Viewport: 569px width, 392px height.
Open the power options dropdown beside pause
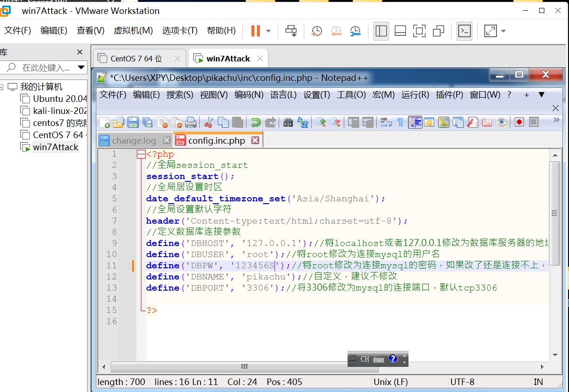(x=268, y=31)
